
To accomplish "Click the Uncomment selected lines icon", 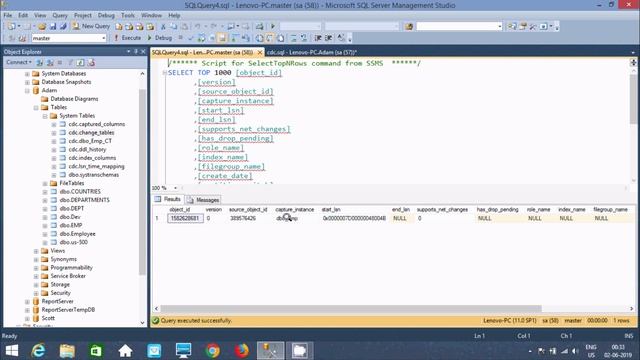I will [x=304, y=38].
